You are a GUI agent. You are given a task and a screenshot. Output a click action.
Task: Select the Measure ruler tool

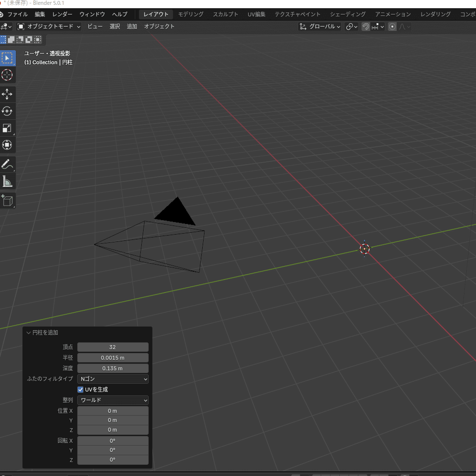pyautogui.click(x=7, y=181)
